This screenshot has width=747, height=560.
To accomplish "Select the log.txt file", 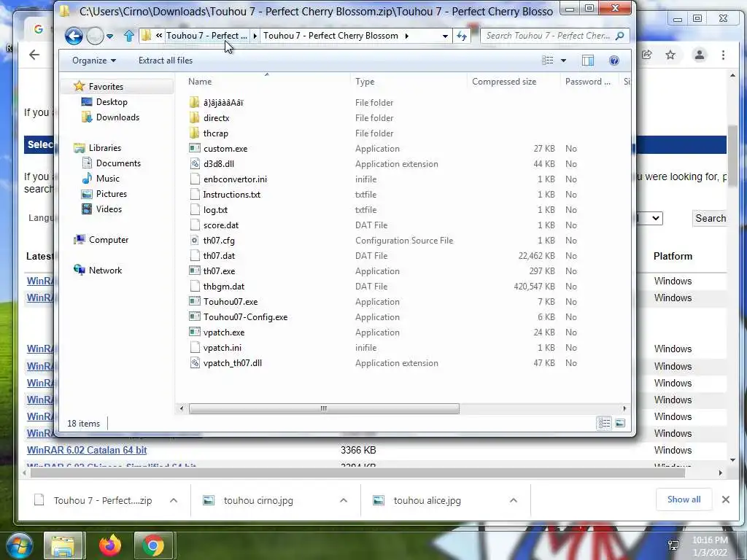I will click(x=215, y=209).
